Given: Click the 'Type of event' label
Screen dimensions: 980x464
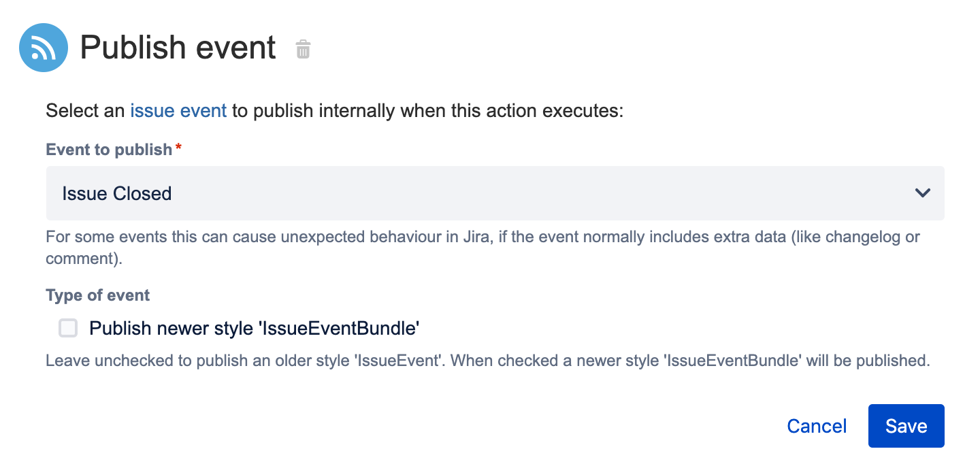Looking at the screenshot, I should 98,295.
